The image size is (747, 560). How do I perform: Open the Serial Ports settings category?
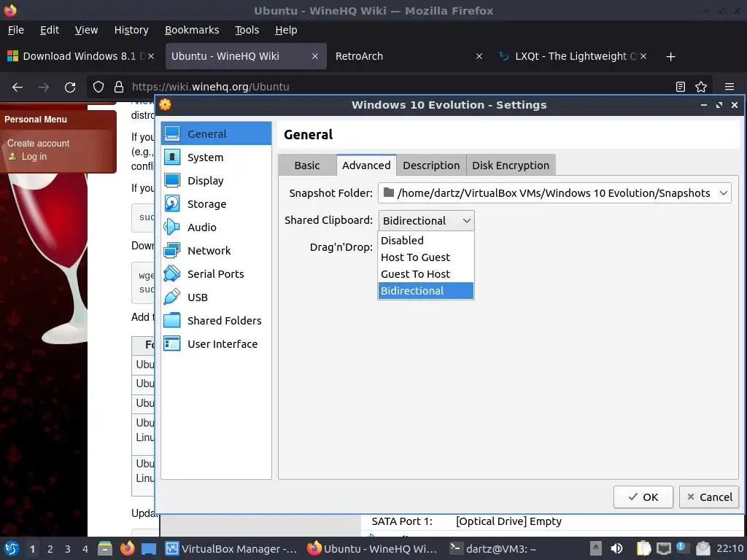pyautogui.click(x=216, y=274)
